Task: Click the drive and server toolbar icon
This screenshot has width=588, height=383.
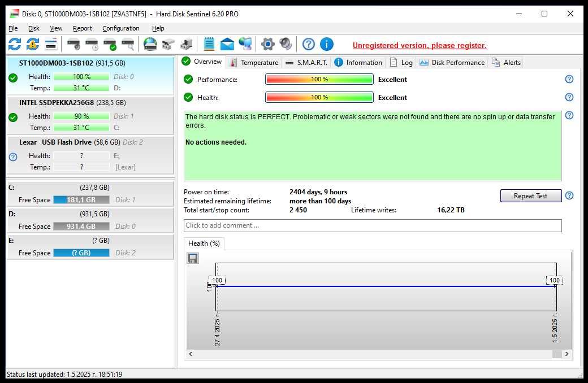Action: [187, 44]
